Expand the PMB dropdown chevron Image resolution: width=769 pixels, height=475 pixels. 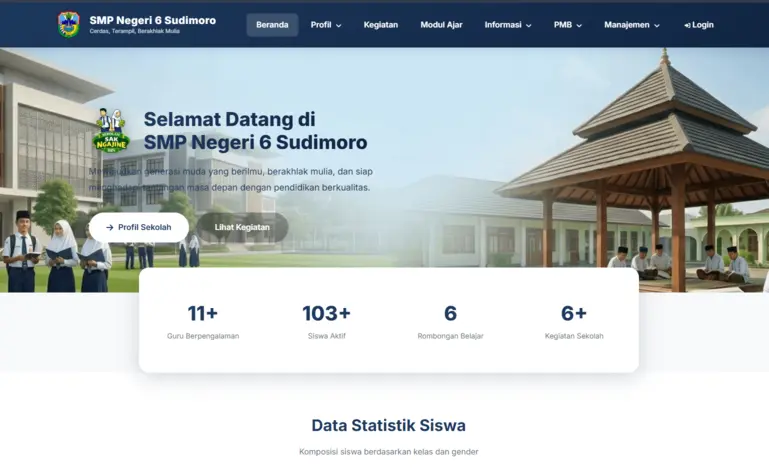[579, 25]
